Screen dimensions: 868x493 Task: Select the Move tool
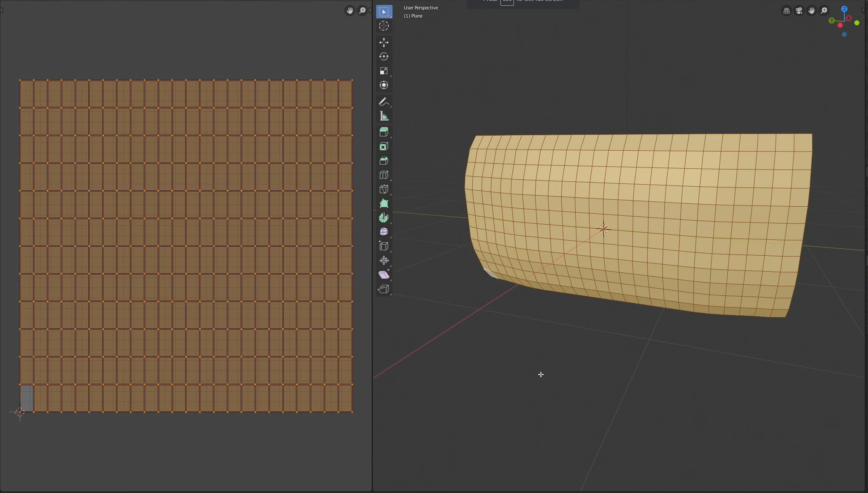(384, 42)
